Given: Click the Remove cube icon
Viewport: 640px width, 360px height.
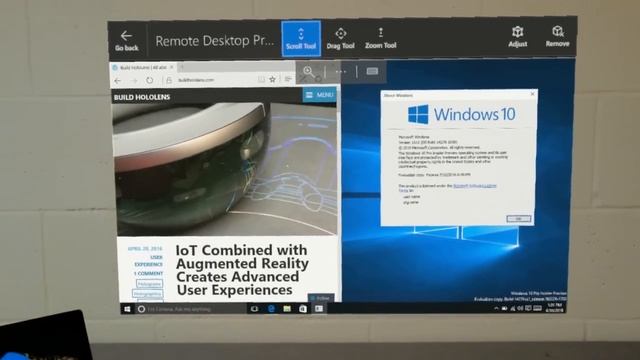Looking at the screenshot, I should (558, 37).
